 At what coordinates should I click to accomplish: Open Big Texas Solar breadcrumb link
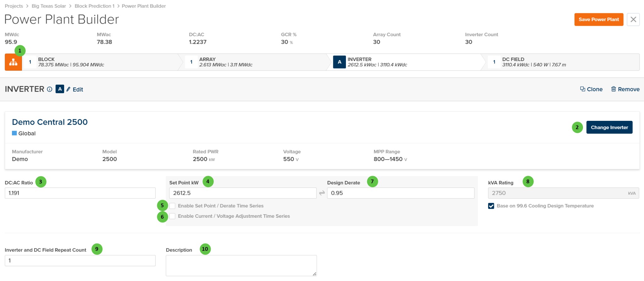coord(49,6)
